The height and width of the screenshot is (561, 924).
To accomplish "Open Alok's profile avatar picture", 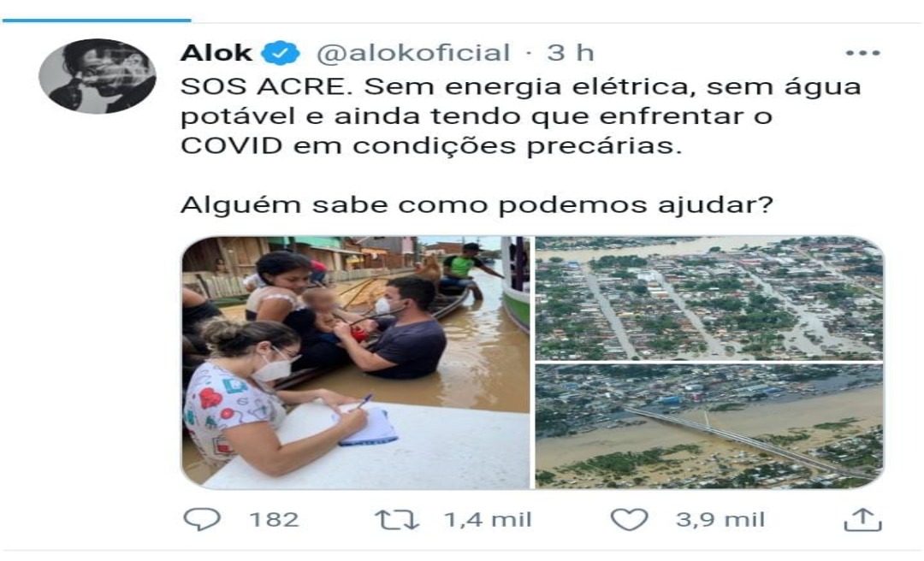I will pos(98,76).
